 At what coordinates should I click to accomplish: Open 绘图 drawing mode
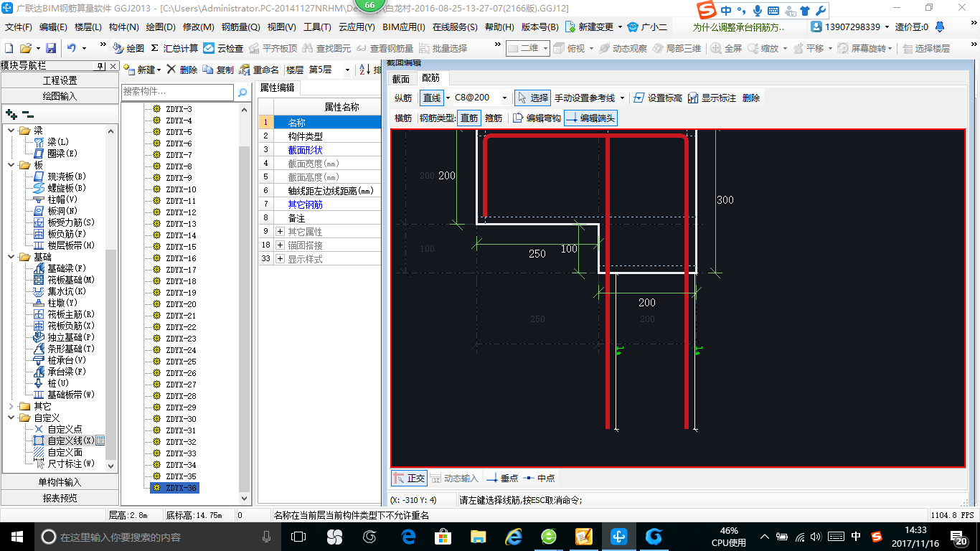pyautogui.click(x=128, y=48)
